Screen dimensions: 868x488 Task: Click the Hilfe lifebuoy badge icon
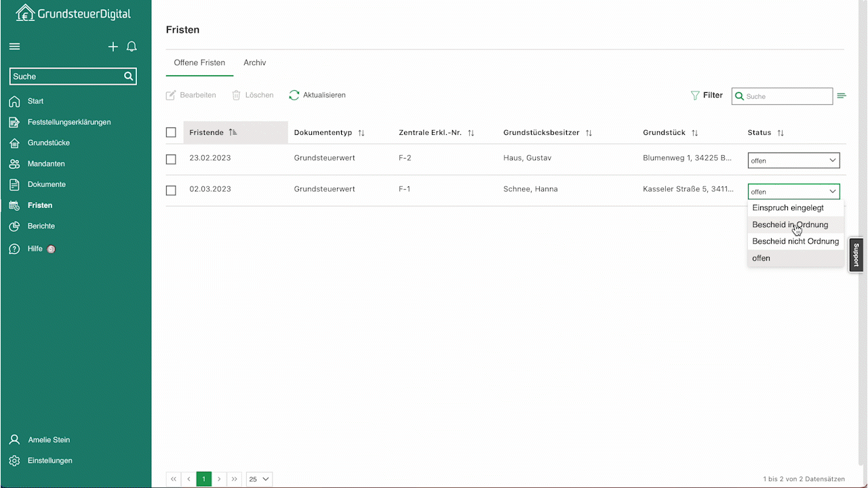click(51, 249)
